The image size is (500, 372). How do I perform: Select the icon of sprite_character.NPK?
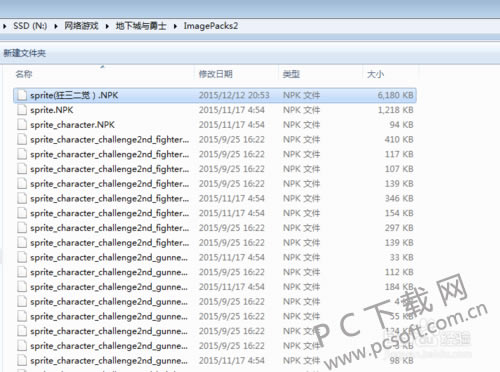click(22, 125)
